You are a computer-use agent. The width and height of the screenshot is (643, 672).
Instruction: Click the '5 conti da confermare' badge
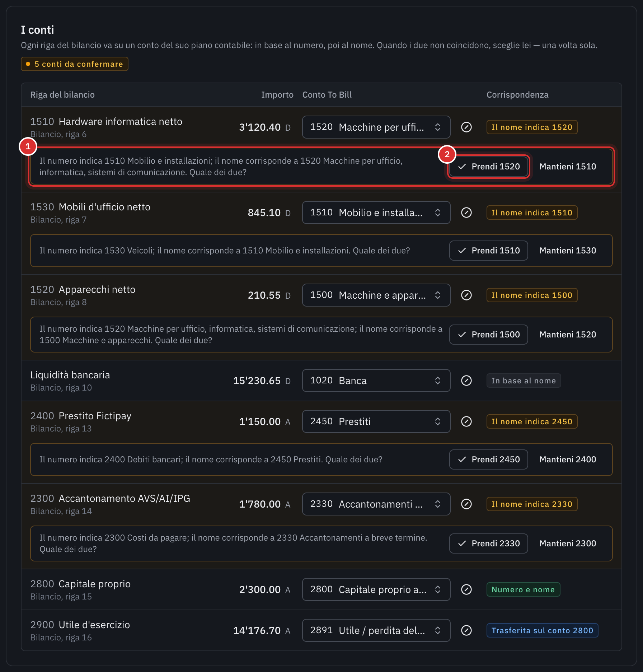click(x=75, y=64)
